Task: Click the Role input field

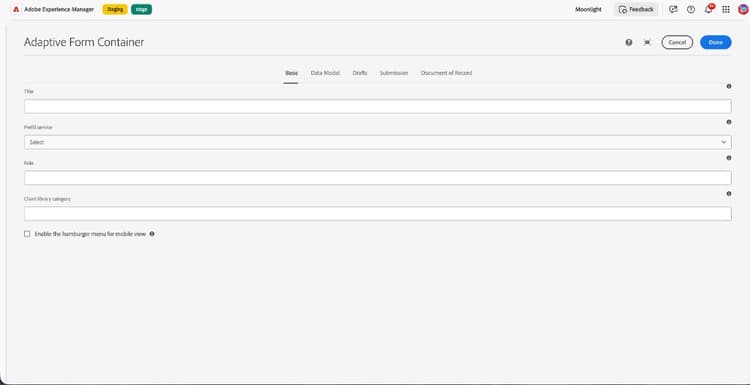Action: (x=377, y=178)
